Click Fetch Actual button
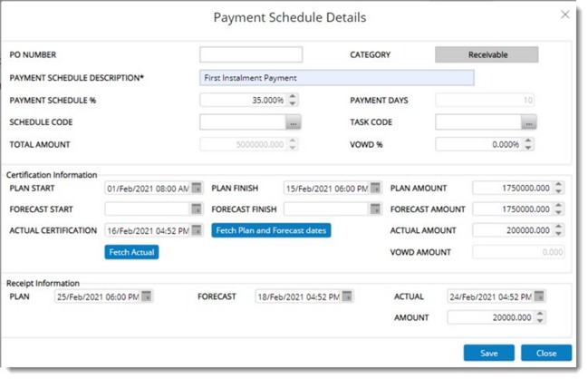The image size is (588, 379). coord(132,252)
